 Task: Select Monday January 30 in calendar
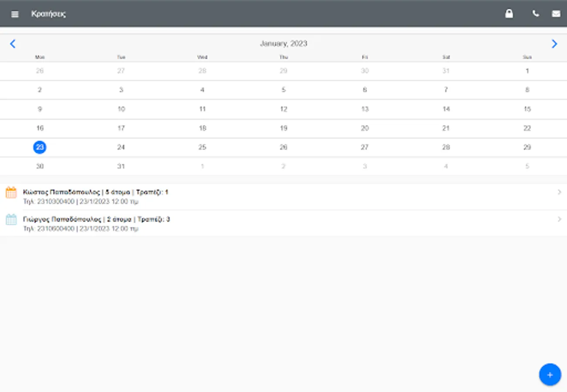point(40,166)
